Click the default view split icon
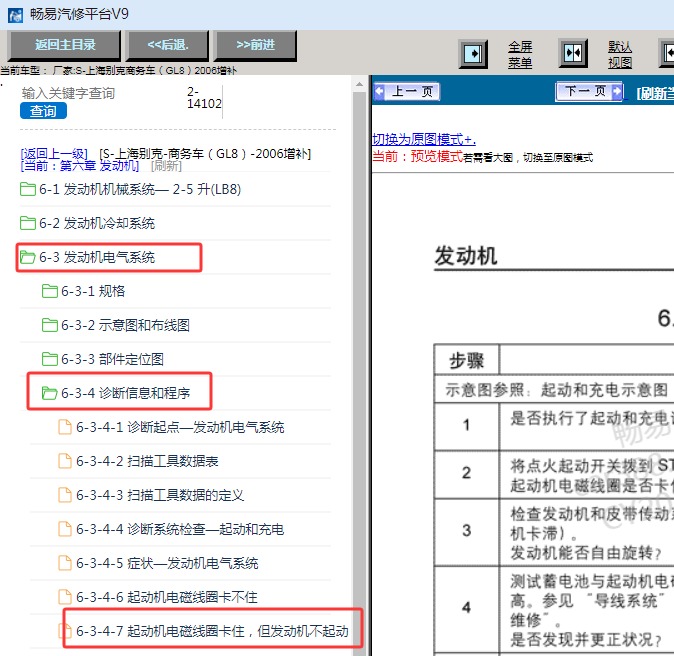 click(573, 53)
